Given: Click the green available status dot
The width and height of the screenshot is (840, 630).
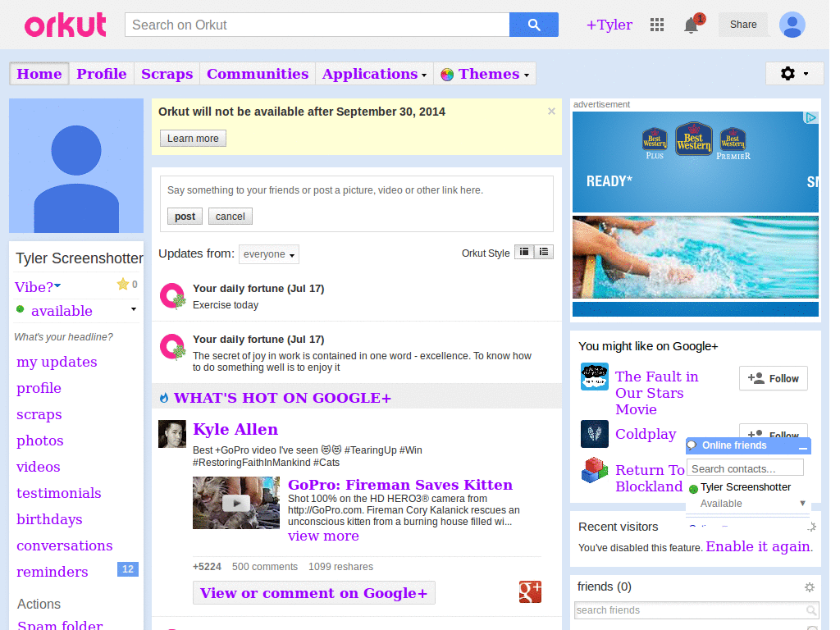Looking at the screenshot, I should pos(21,309).
